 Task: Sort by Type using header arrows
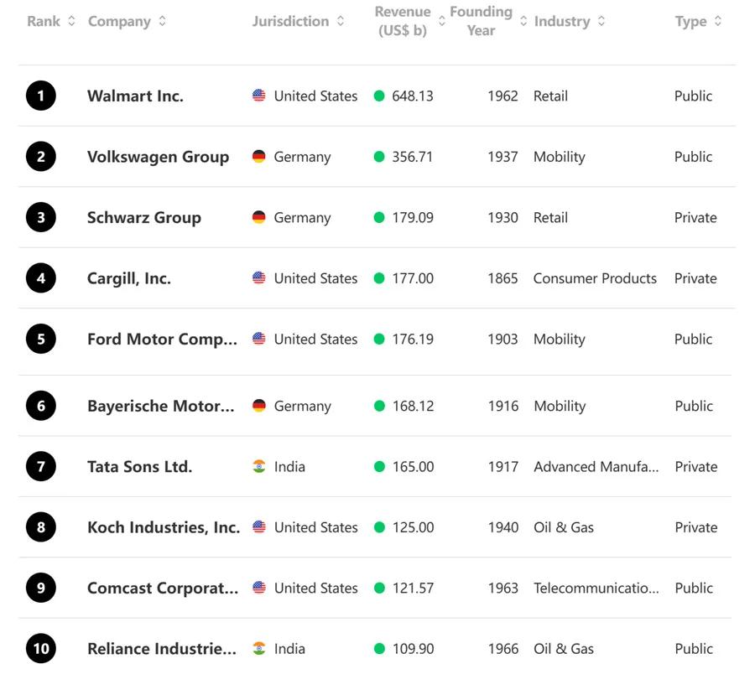(718, 21)
